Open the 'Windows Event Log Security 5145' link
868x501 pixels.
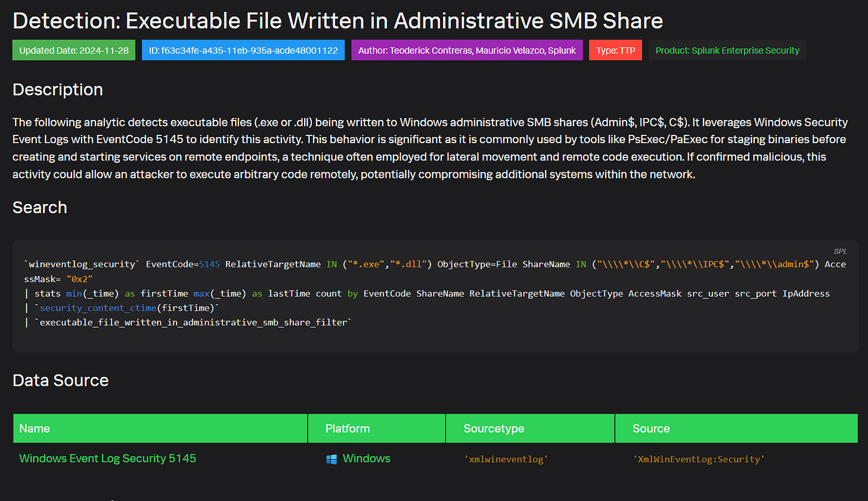107,459
